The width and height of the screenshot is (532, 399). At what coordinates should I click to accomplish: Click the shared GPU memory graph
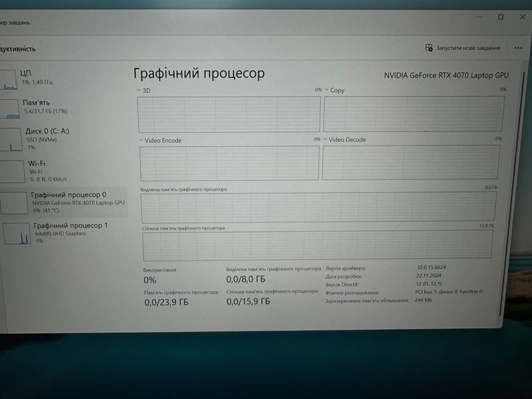pos(317,246)
